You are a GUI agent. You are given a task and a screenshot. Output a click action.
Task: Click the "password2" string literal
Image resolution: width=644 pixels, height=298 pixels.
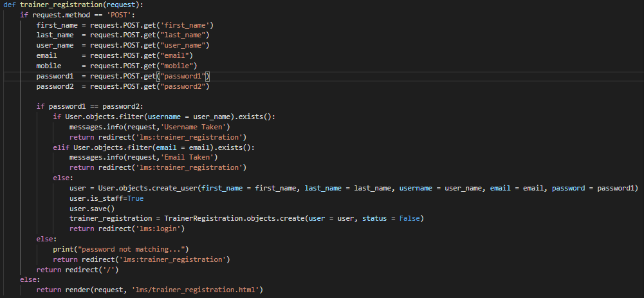coord(183,86)
